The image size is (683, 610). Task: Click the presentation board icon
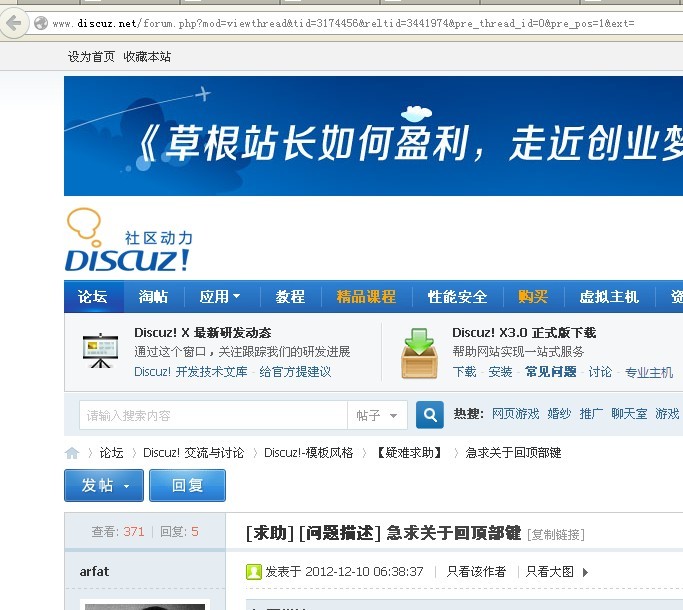pos(101,351)
